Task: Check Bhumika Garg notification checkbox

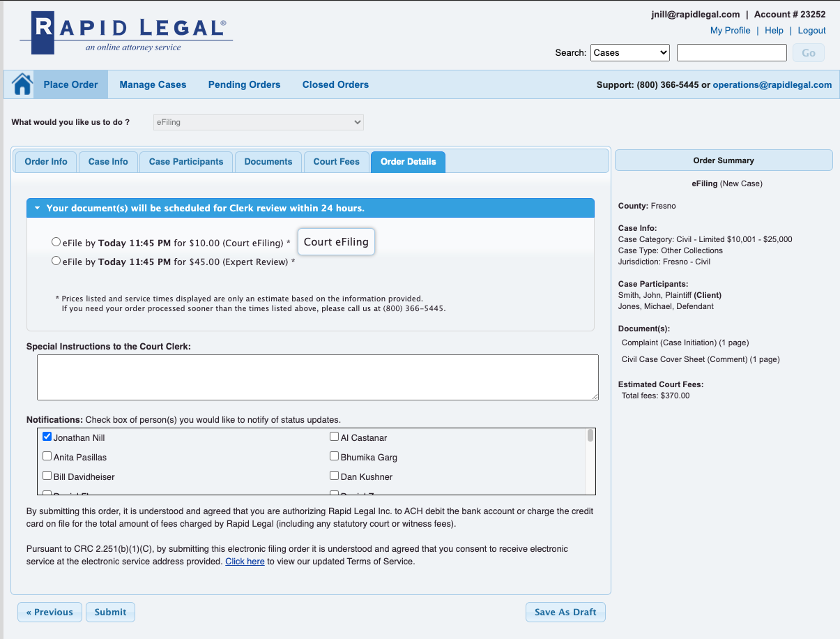Action: click(335, 456)
